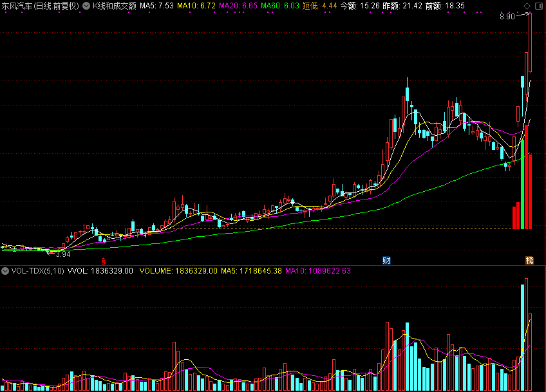Select the MA10: 6.72 label
The height and width of the screenshot is (392, 546).
[196, 6]
